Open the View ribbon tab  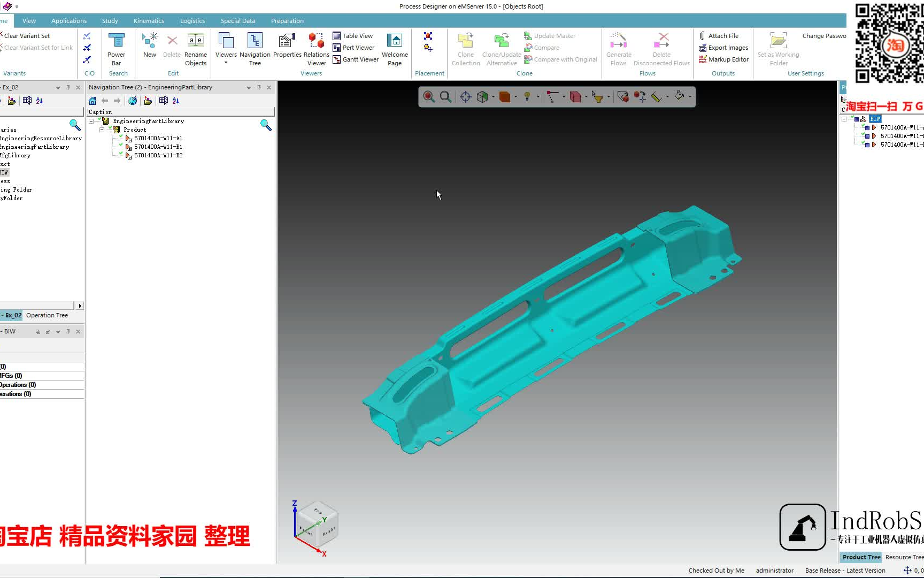pyautogui.click(x=29, y=21)
